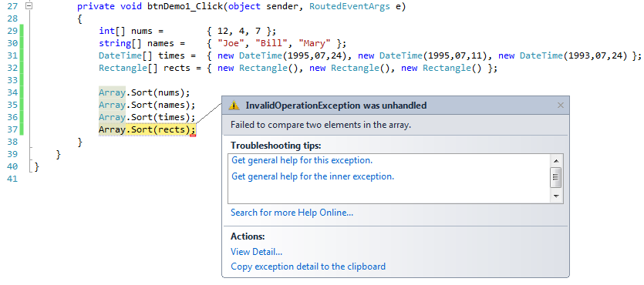Click the yellow warning icon in exception dialog
644x285 pixels.
[234, 106]
